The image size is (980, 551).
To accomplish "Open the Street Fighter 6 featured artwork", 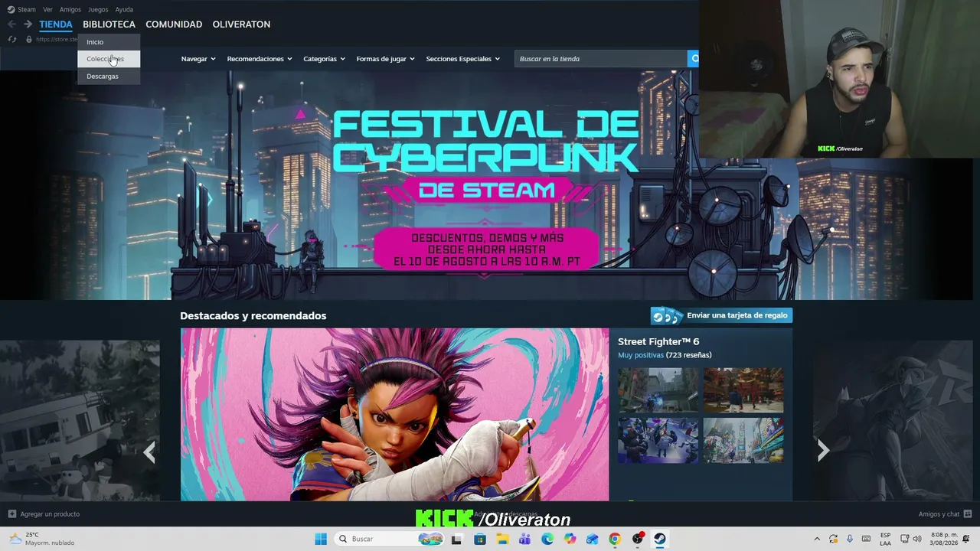I will click(394, 415).
